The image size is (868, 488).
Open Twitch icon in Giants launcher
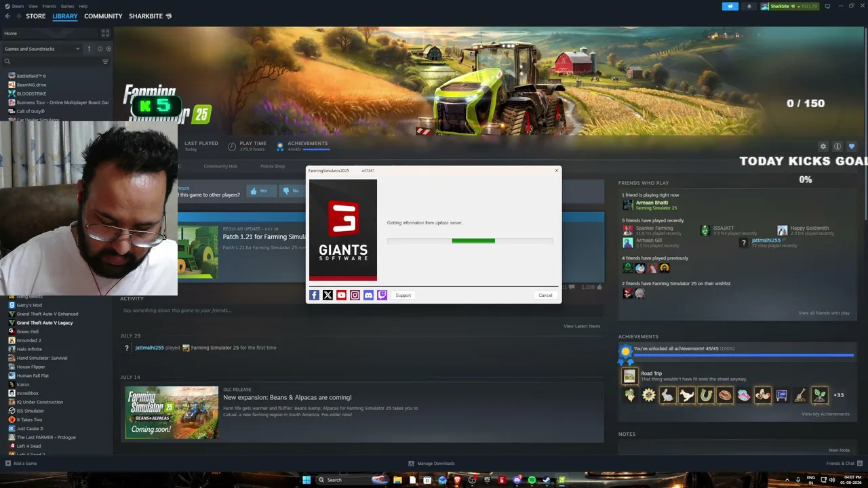(x=382, y=296)
